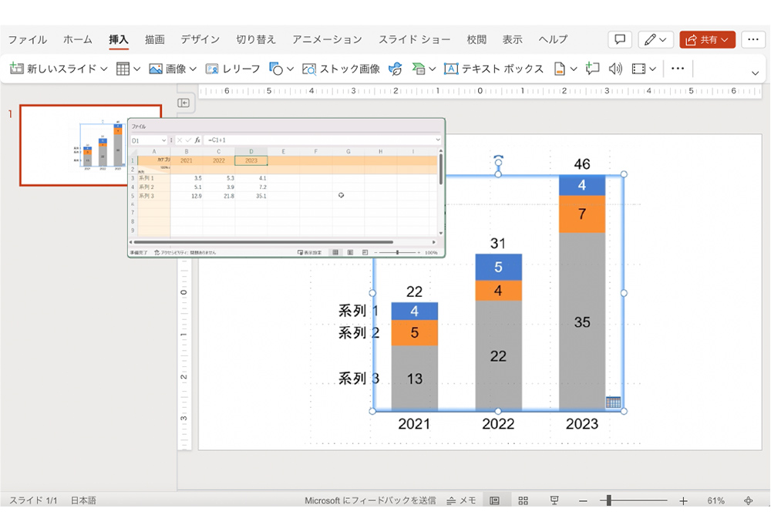Switch to the ホーム tab
The height and width of the screenshot is (532, 771).
(x=78, y=39)
